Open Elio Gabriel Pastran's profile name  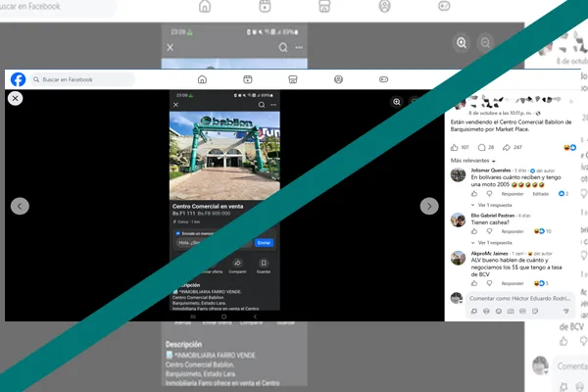click(493, 216)
